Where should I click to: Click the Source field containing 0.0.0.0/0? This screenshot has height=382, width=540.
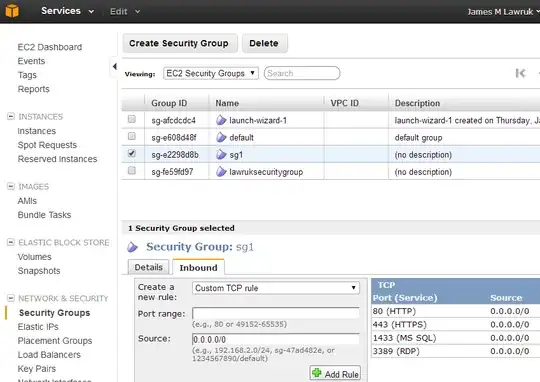[276, 339]
